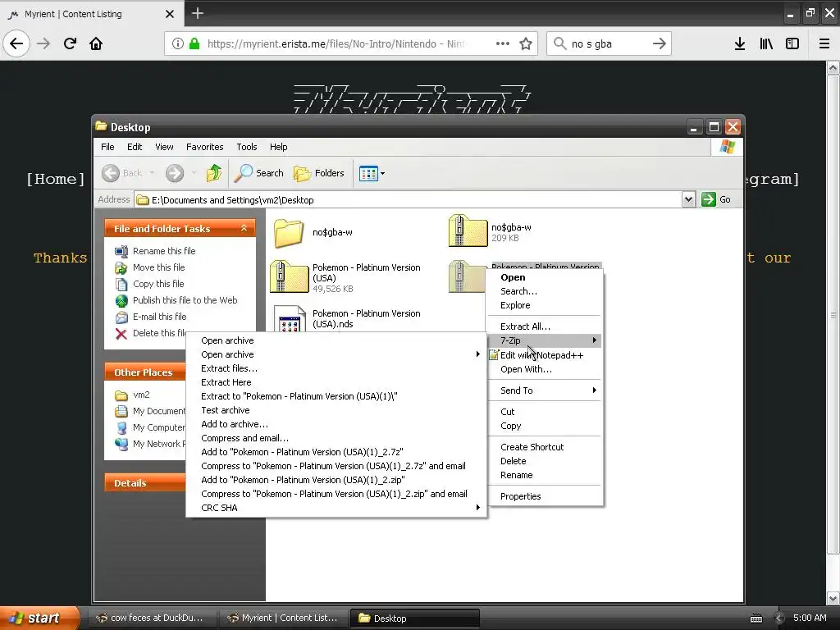Open Firefox hamburger menu

click(x=824, y=43)
